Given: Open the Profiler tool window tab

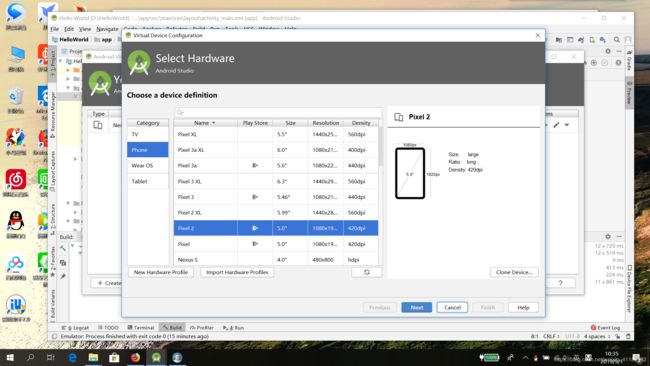Looking at the screenshot, I should (201, 327).
